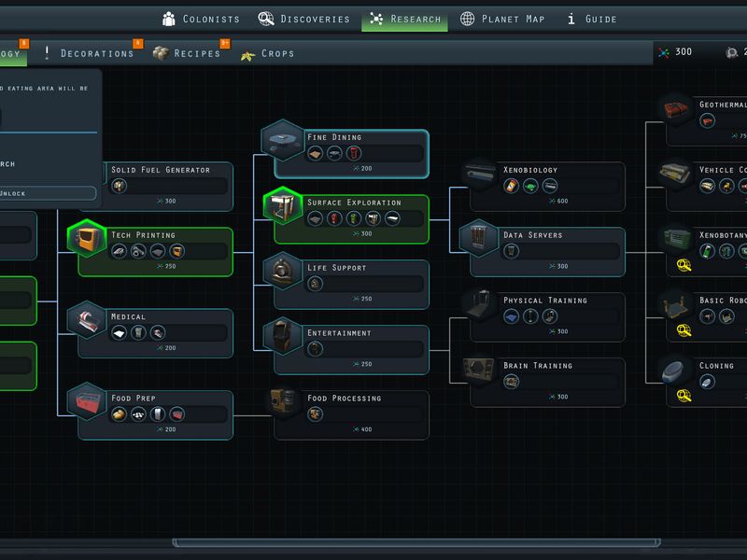
Task: Click the Data Servers hexagon icon
Action: [479, 238]
